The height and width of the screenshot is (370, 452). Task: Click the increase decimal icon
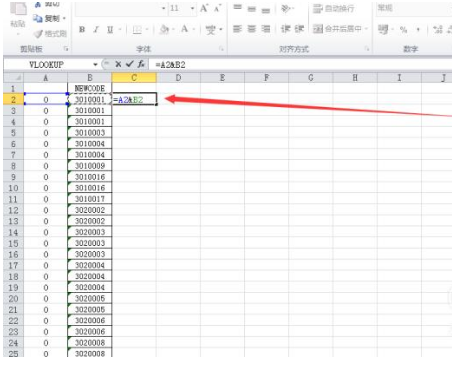coord(438,30)
